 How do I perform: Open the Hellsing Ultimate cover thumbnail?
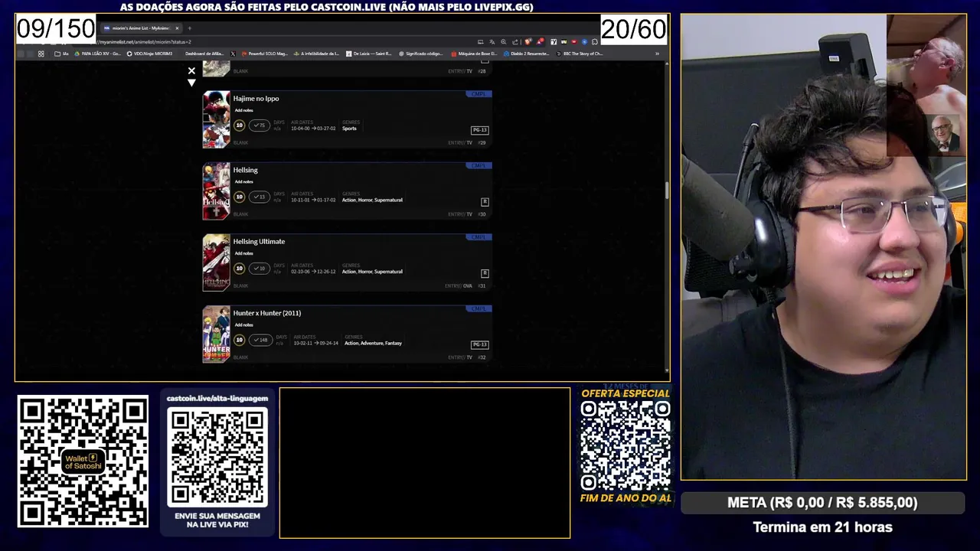coord(216,262)
